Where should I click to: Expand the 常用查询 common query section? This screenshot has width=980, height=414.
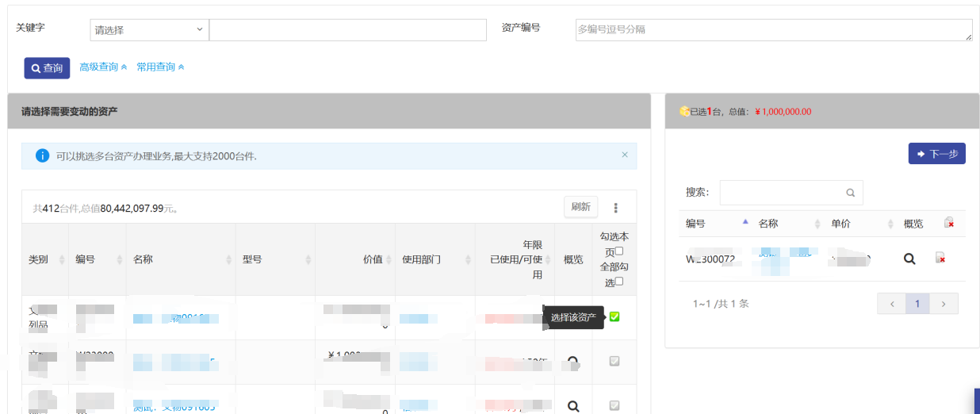[x=160, y=67]
